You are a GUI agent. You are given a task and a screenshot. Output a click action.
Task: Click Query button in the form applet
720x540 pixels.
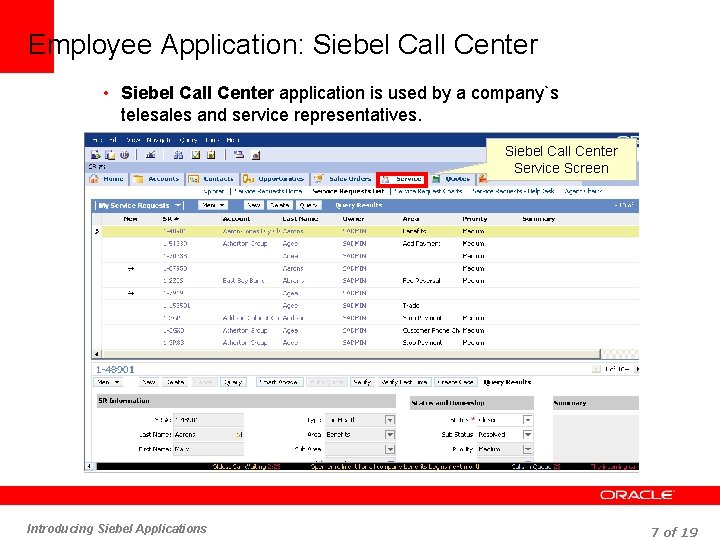233,382
